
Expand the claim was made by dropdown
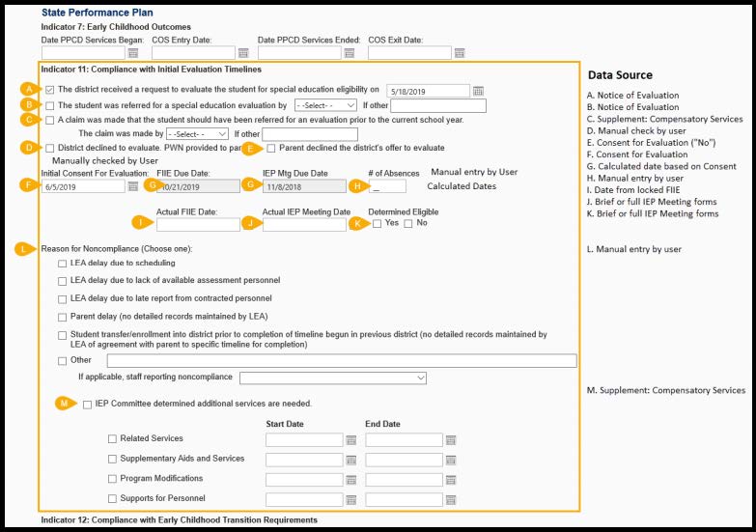coord(197,134)
